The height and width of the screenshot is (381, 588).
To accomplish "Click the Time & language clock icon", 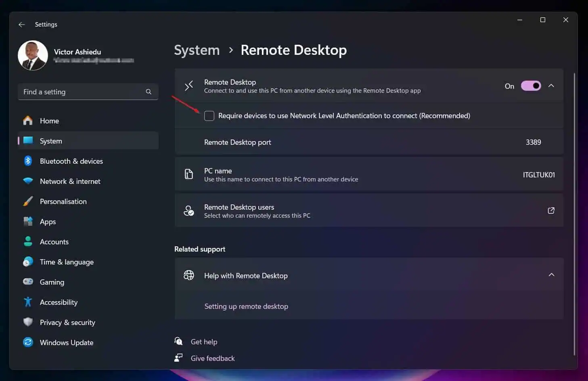I will coord(28,262).
